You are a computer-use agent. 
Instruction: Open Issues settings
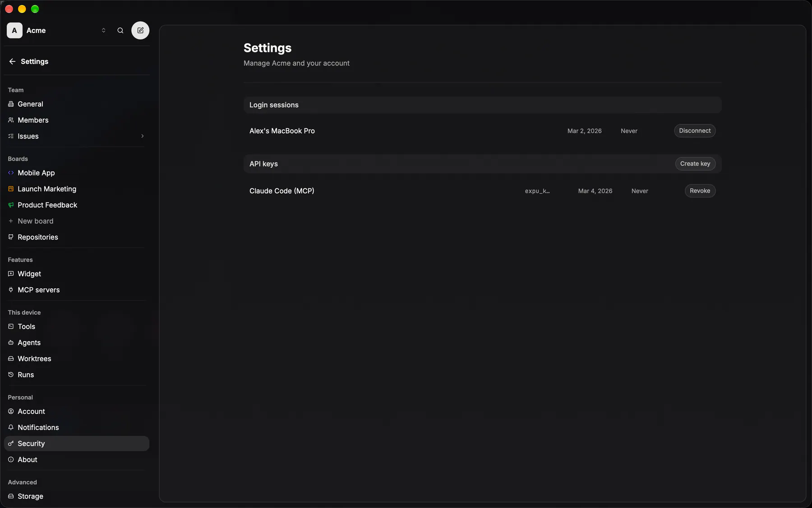click(77, 136)
